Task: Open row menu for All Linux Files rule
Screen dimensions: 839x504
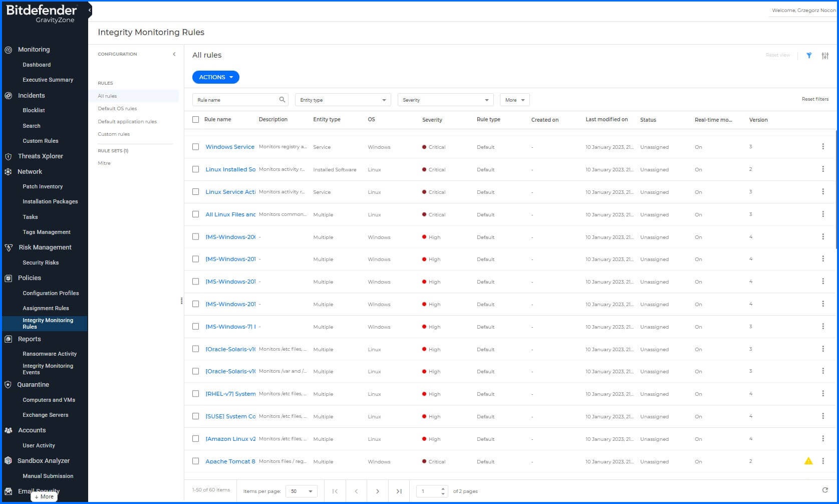Action: (823, 214)
